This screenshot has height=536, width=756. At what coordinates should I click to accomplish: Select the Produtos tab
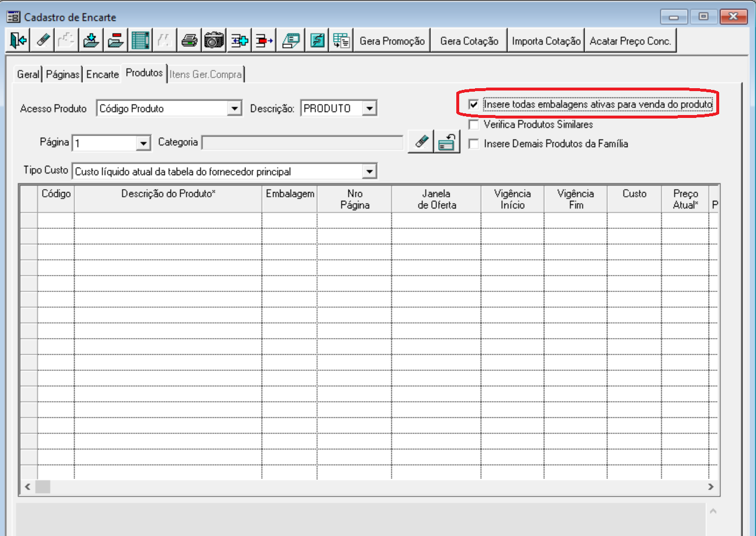pyautogui.click(x=144, y=73)
